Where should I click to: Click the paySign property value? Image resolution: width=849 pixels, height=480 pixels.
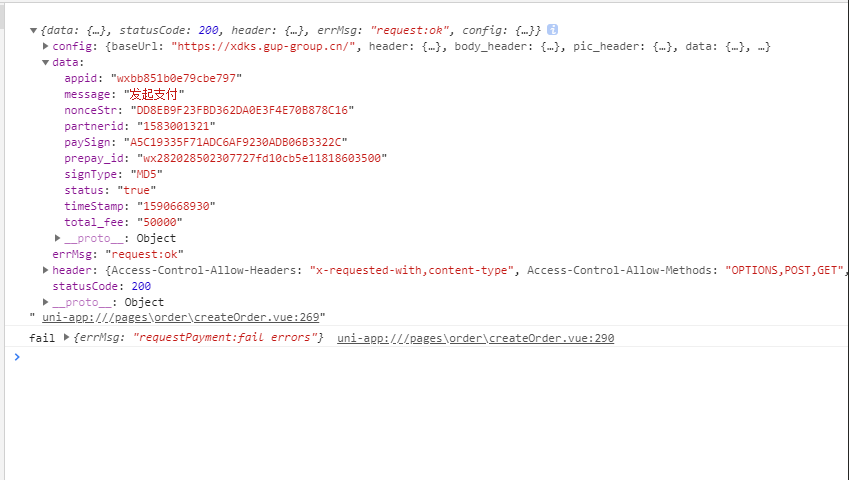236,142
